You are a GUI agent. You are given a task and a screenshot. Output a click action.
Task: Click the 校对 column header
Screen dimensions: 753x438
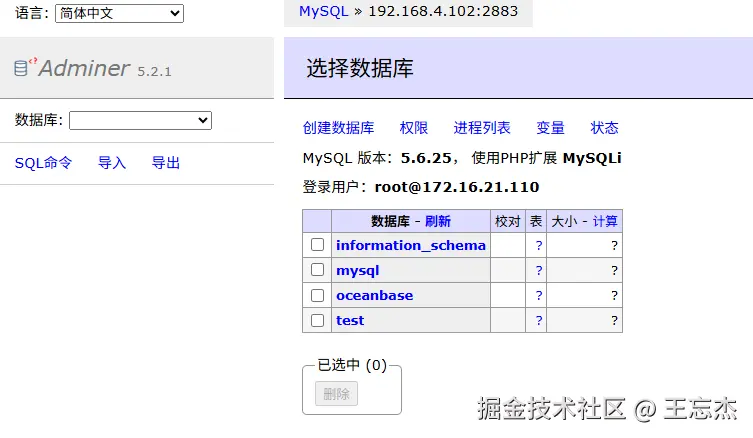click(508, 221)
